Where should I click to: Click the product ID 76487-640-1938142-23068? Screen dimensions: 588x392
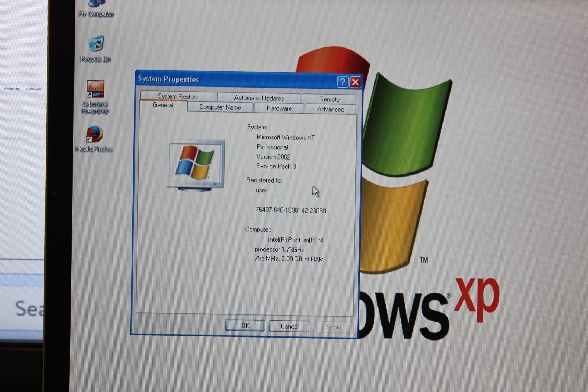pos(290,210)
